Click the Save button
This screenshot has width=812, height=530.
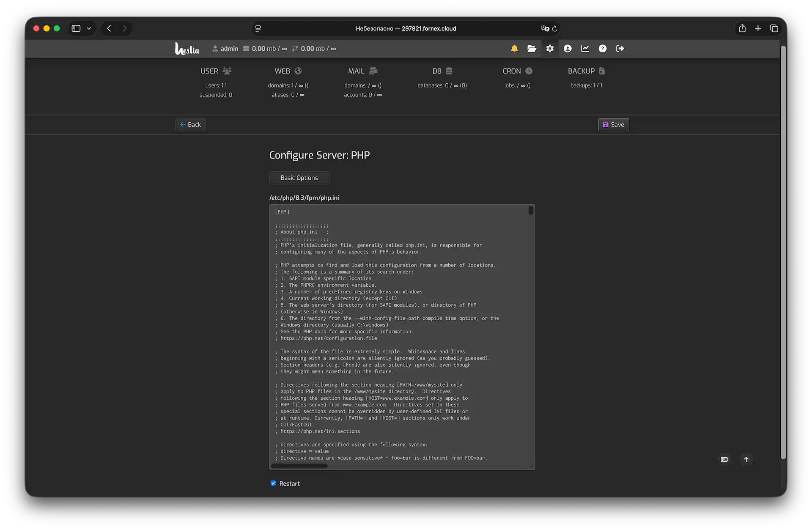click(x=613, y=124)
